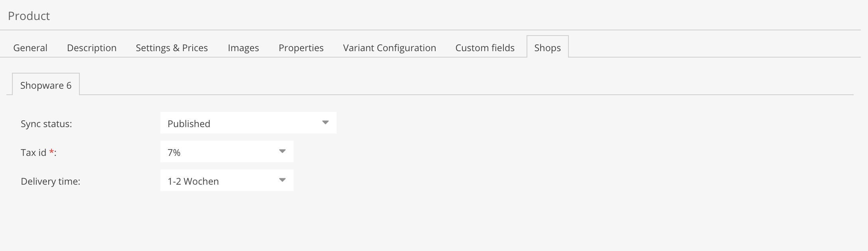Viewport: 868px width, 251px height.
Task: Click the Tax id dropdown arrow
Action: click(x=282, y=151)
